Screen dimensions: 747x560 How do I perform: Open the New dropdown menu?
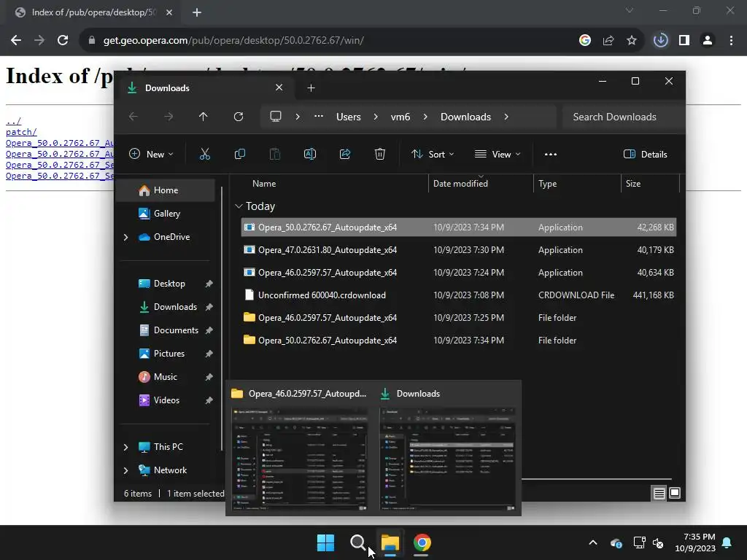tap(151, 154)
